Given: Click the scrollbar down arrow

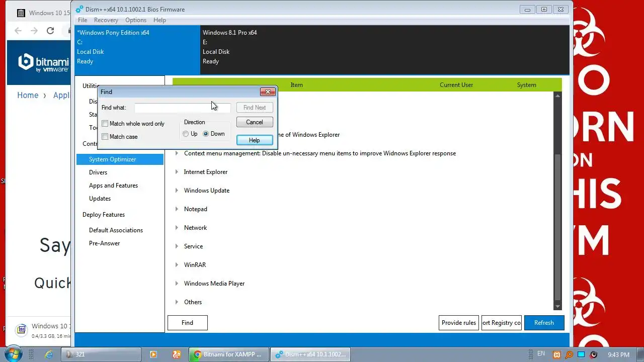Looking at the screenshot, I should [557, 307].
